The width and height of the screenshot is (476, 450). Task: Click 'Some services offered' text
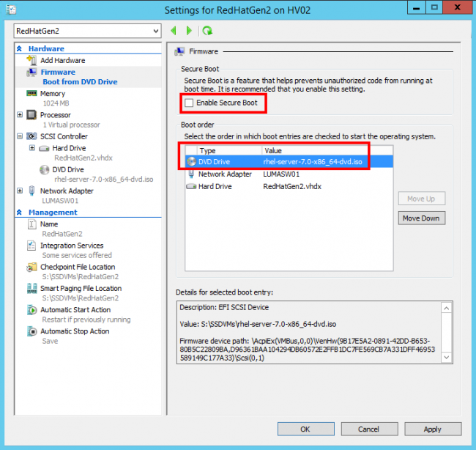[x=77, y=255]
